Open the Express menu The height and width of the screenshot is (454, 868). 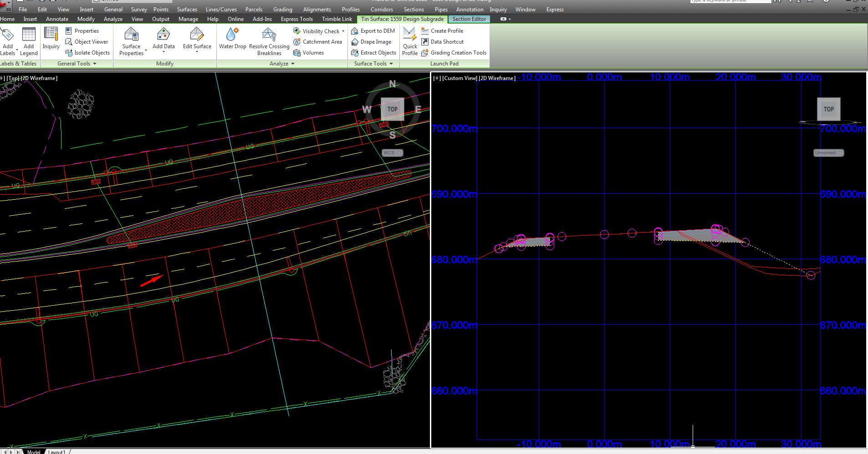point(555,10)
